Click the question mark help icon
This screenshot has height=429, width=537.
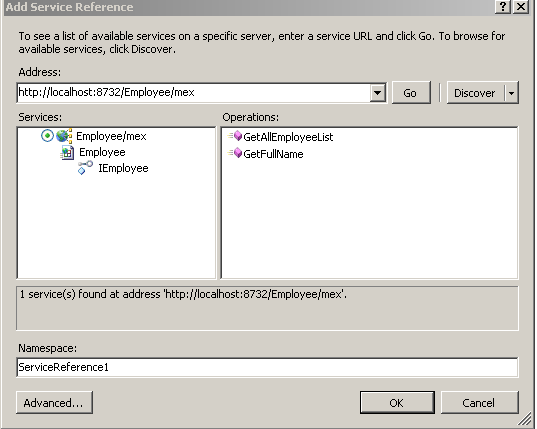pyautogui.click(x=502, y=7)
